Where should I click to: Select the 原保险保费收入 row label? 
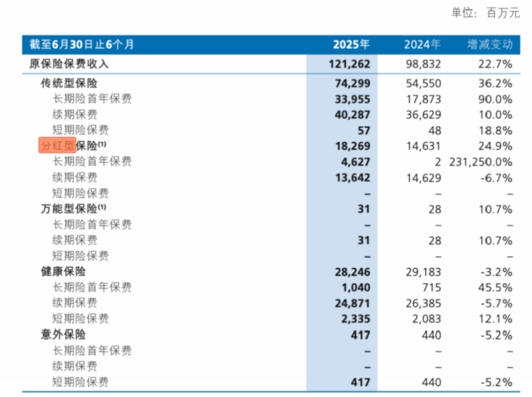(69, 64)
